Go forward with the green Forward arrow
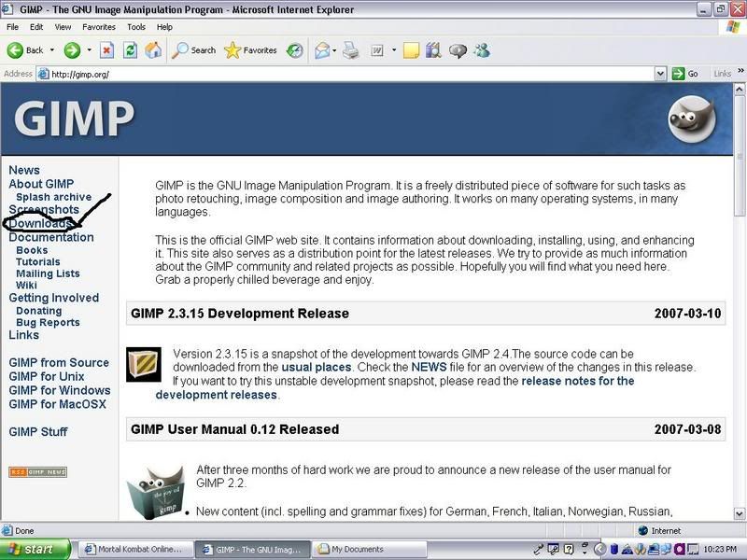Viewport: 747px width, 560px height. (72, 50)
